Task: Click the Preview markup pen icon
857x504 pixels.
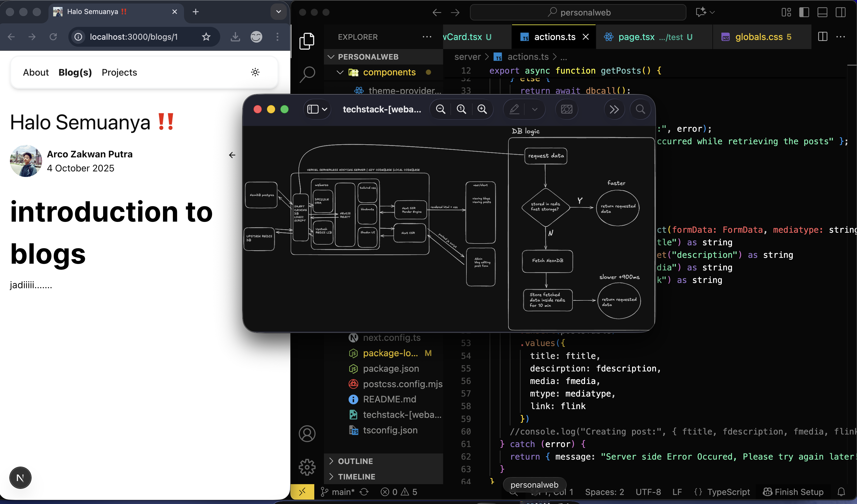Action: tap(514, 109)
